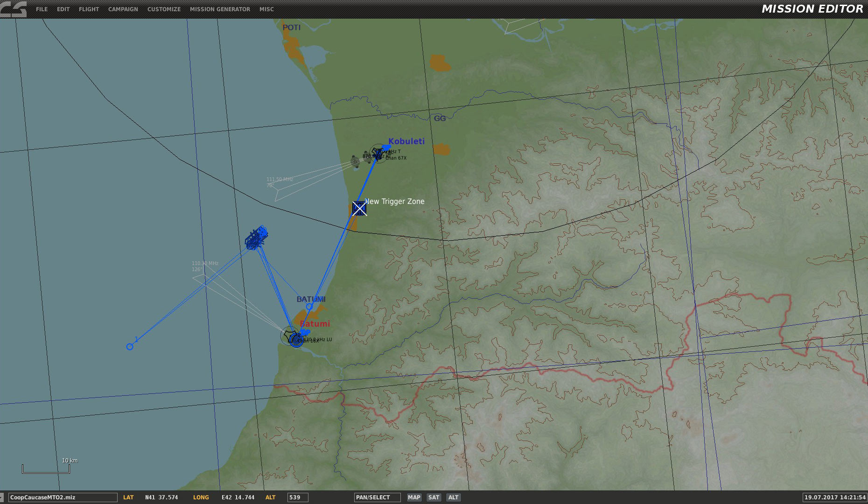Toggle the ALT map layer button
868x504 pixels.
coord(453,497)
